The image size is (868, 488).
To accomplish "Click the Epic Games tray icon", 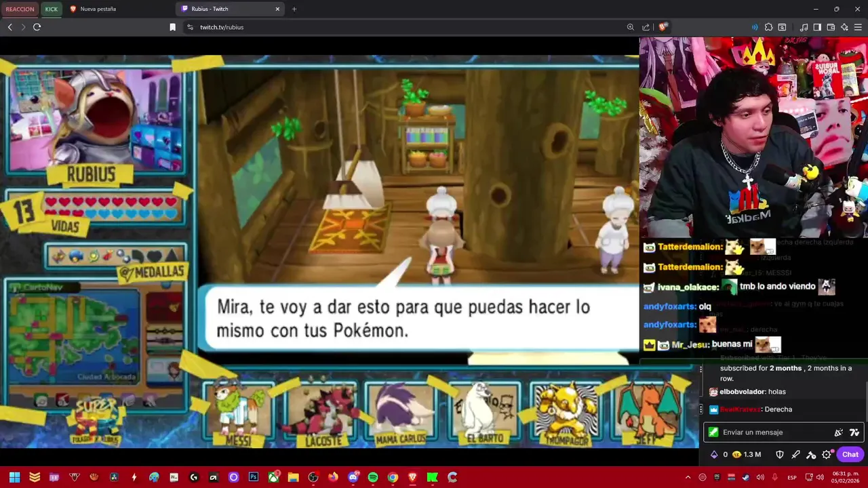I will pos(717,478).
